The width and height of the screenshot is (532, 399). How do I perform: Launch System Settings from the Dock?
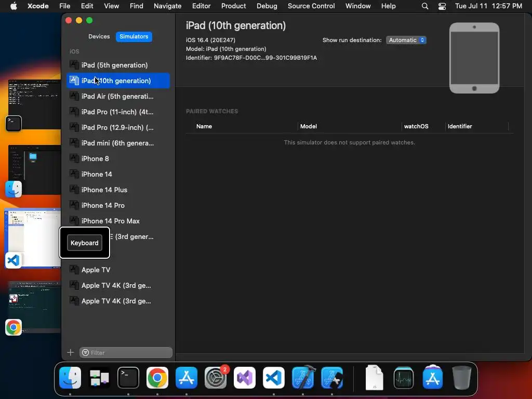(x=216, y=378)
